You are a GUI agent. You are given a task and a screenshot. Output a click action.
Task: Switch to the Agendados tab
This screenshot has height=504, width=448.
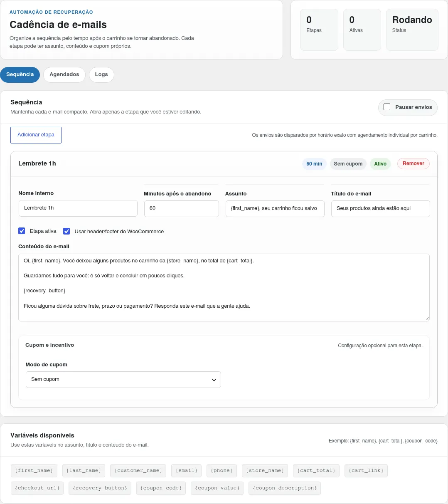[x=64, y=74]
